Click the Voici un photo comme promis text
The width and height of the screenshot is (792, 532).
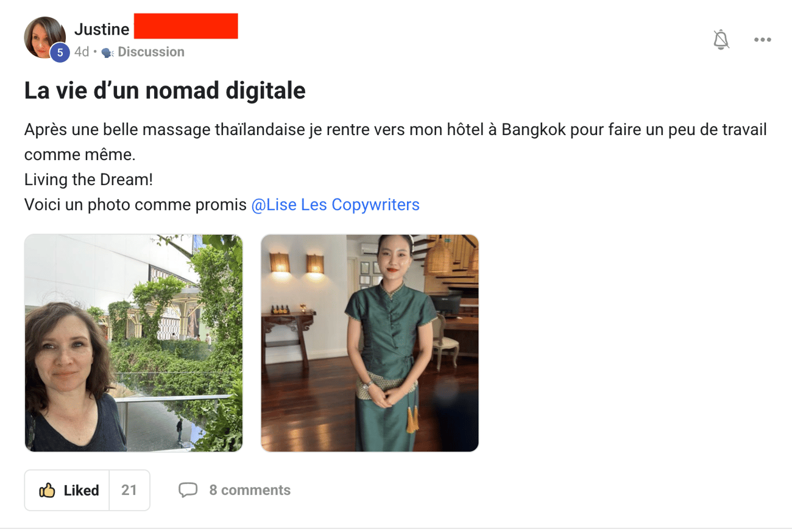[x=135, y=205]
